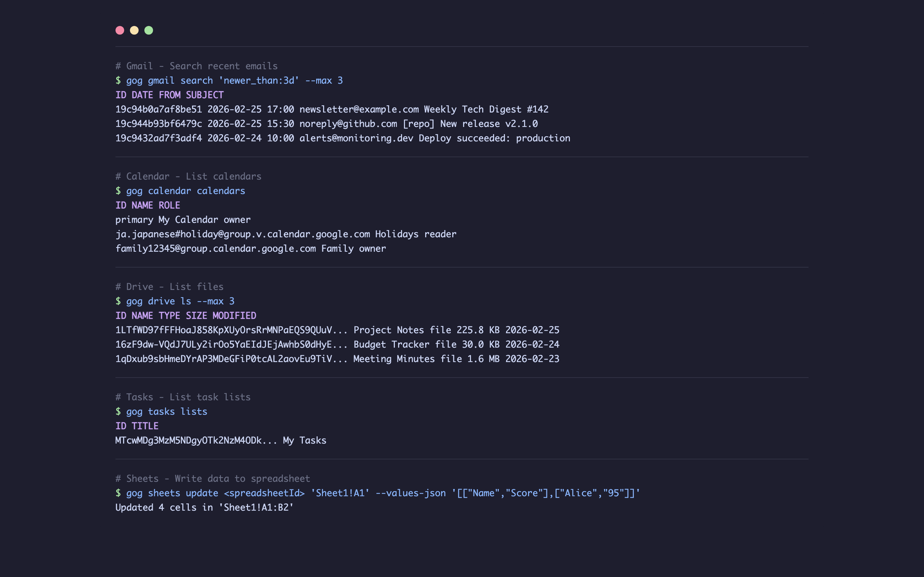The height and width of the screenshot is (577, 924).
Task: Click the yellow traffic light dot
Action: 134,30
